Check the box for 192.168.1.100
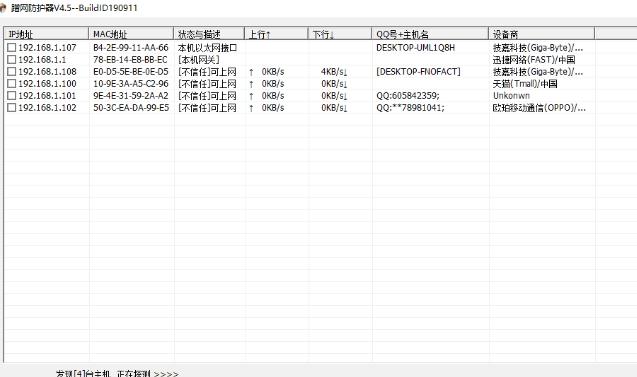 click(x=11, y=84)
